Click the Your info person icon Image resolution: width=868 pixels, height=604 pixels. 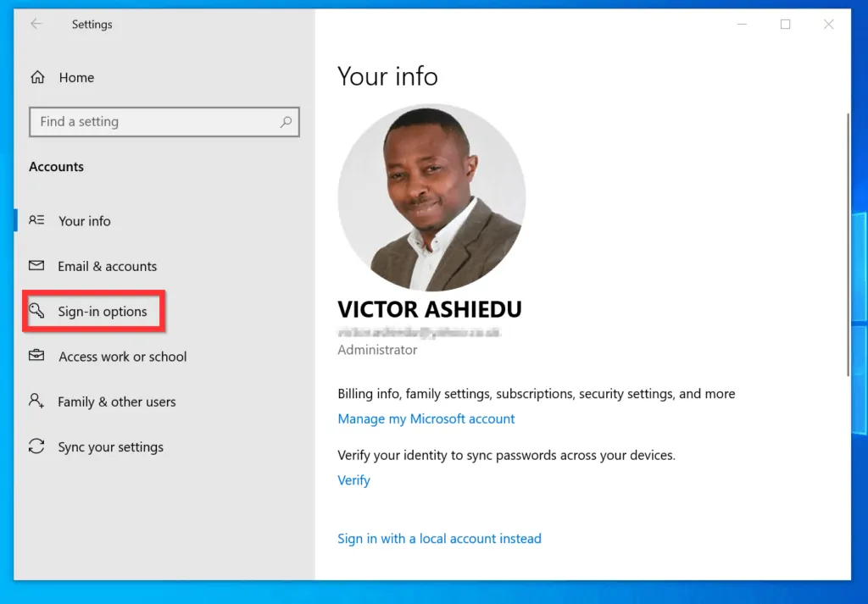[x=36, y=220]
